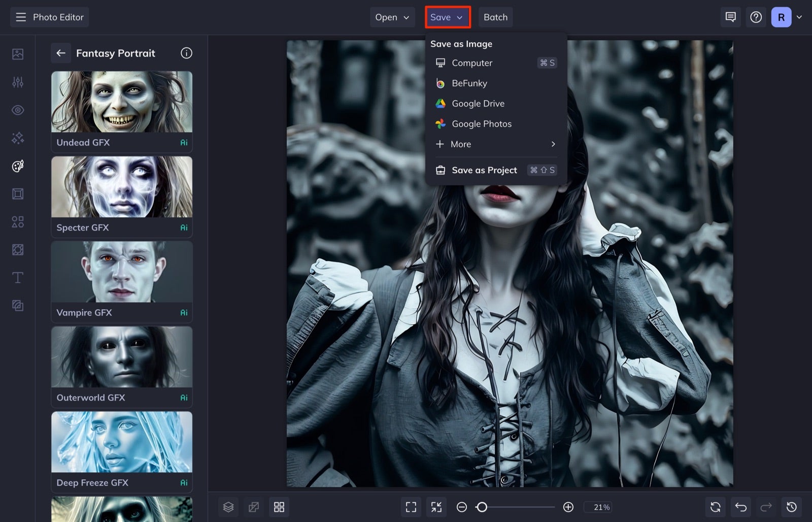Go back using the Fantasy Portrait back arrow
The image size is (812, 522).
point(60,53)
